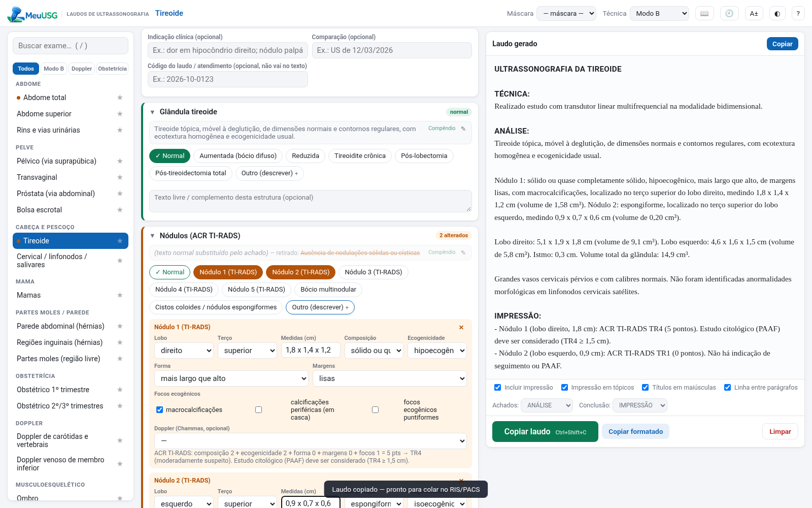This screenshot has width=812, height=508.
Task: Toggle Impressão em tópicos checkbox
Action: tap(564, 387)
